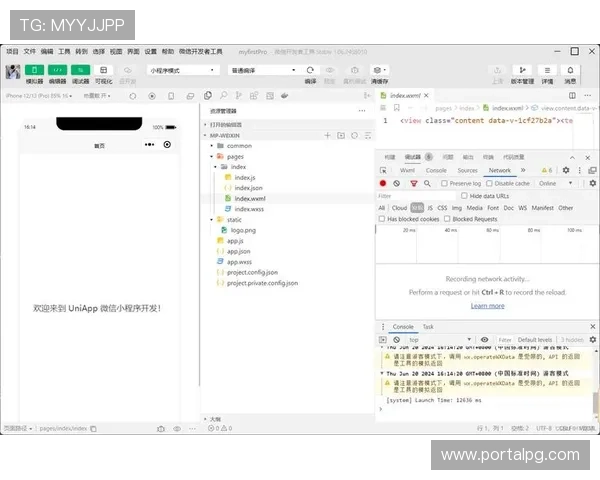Click the new file plus icon in MP-WEIXIN
This screenshot has width=600, height=480.
pos(327,135)
